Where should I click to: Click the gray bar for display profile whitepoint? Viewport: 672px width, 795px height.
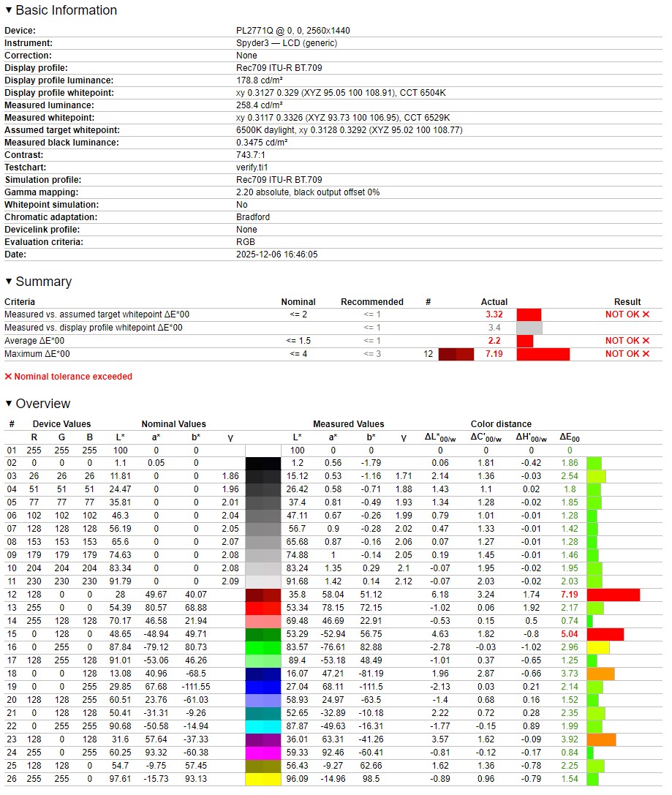click(x=529, y=328)
